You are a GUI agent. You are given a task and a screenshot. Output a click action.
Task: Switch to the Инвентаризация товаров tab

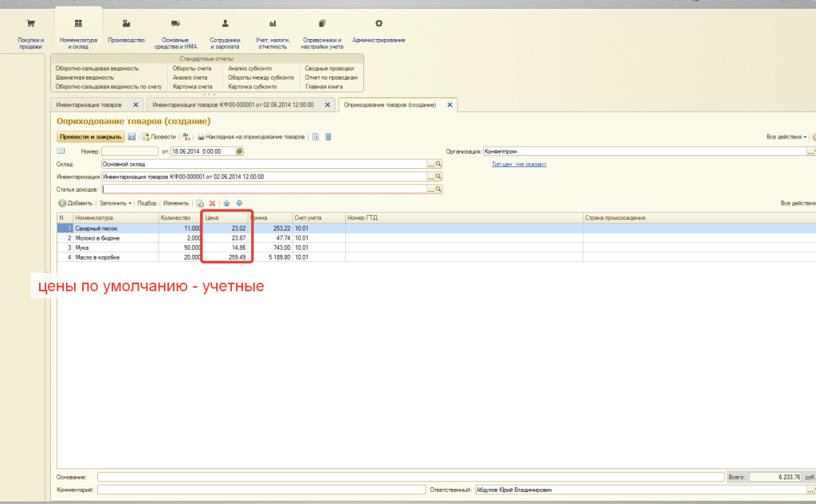89,104
